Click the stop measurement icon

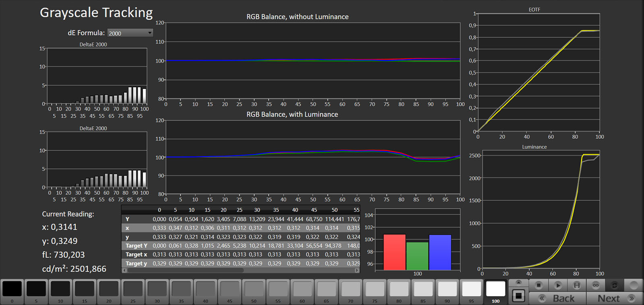tap(539, 285)
